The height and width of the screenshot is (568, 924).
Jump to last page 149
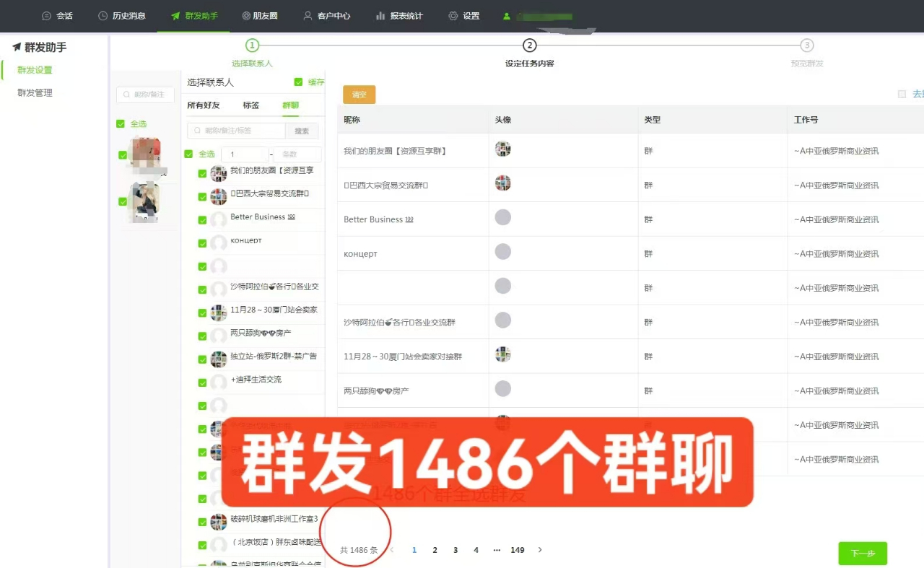[x=518, y=550]
